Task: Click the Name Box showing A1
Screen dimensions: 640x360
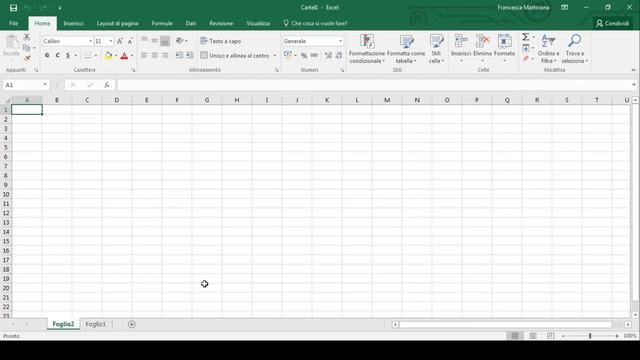Action: tap(25, 85)
